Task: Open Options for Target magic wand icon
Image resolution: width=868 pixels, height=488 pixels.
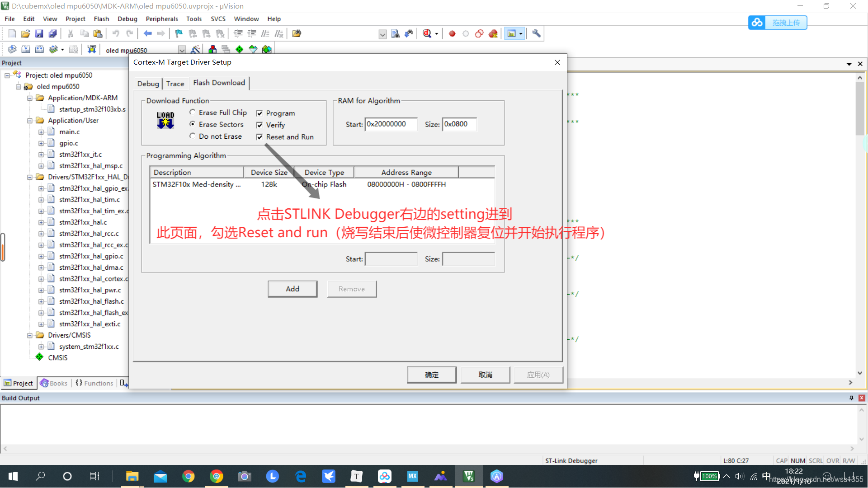Action: click(x=195, y=49)
